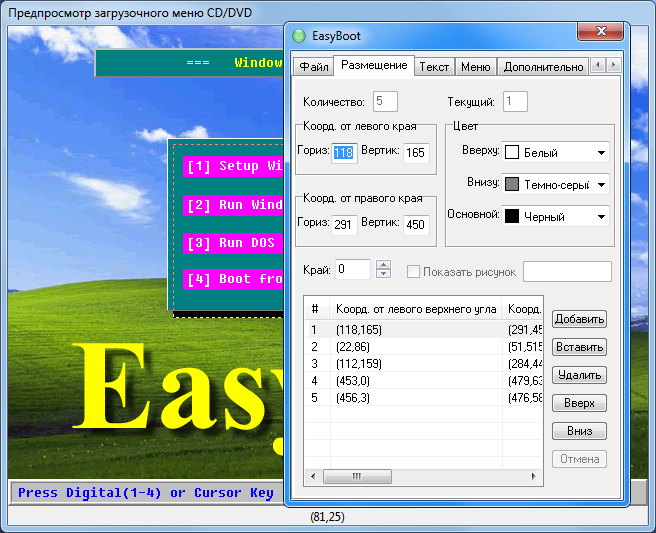Move the item up with Вверх button
This screenshot has width=656, height=533.
(579, 403)
